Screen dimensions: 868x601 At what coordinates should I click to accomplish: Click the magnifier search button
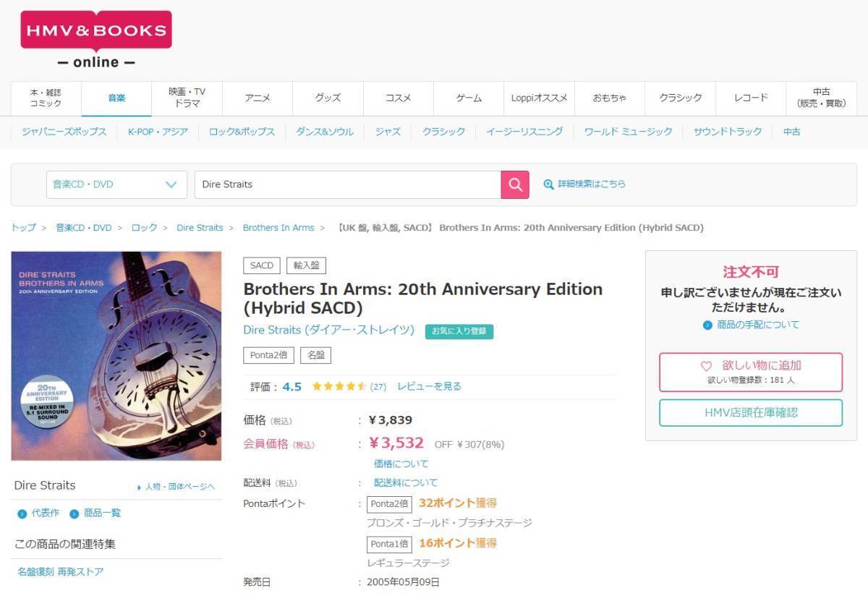pyautogui.click(x=515, y=184)
